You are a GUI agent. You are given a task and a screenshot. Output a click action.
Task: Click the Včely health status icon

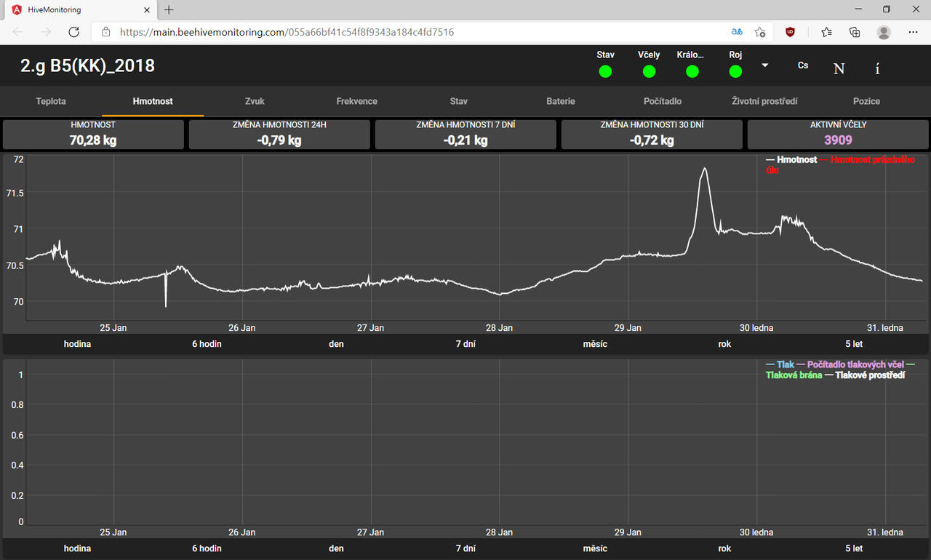coord(648,71)
